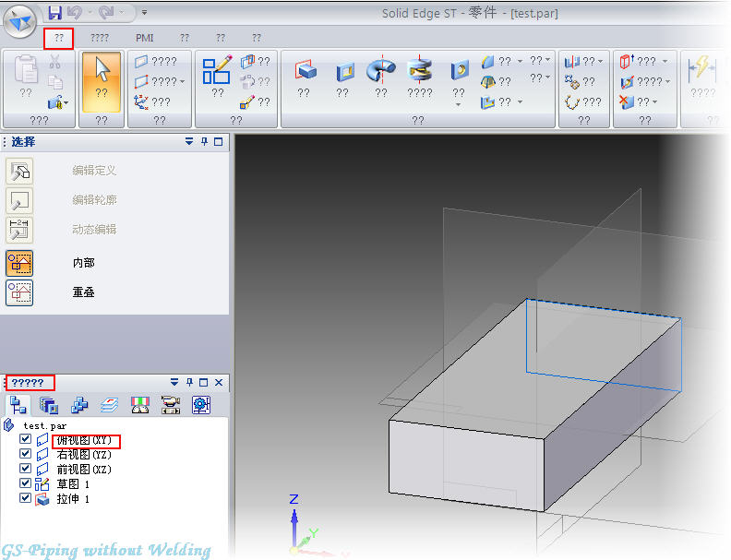Uncheck visibility of 俯视图(XY) plane

[x=25, y=439]
